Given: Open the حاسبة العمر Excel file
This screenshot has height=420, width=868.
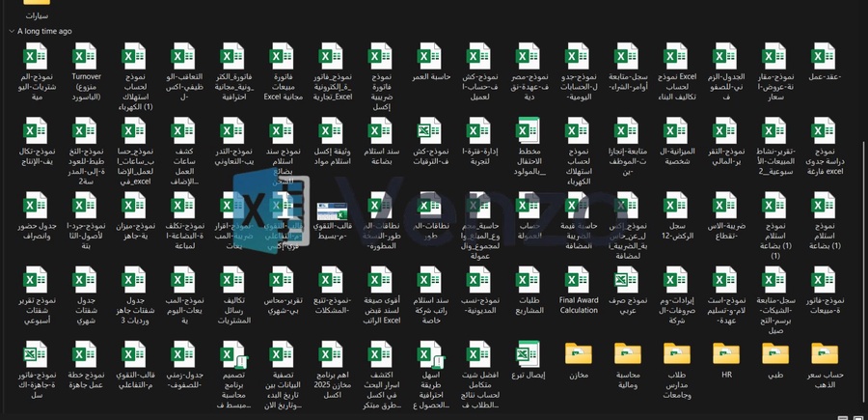Looking at the screenshot, I should click(x=430, y=58).
